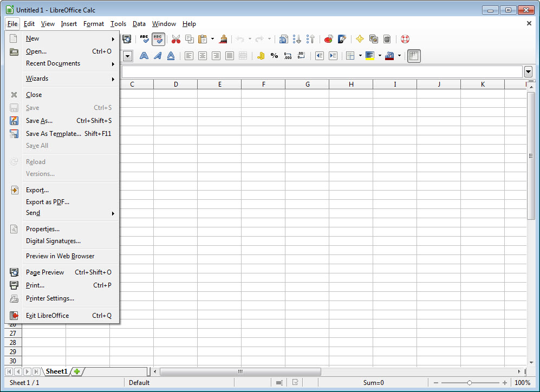Screen dimensions: 540x392
Task: Toggle AutoSpellcheck on or off
Action: click(x=158, y=39)
